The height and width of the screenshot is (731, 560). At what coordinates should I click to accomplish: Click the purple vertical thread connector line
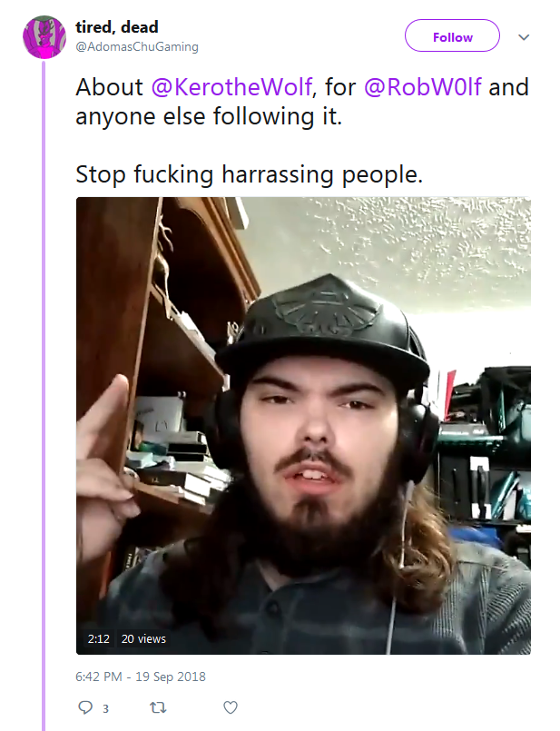click(44, 395)
